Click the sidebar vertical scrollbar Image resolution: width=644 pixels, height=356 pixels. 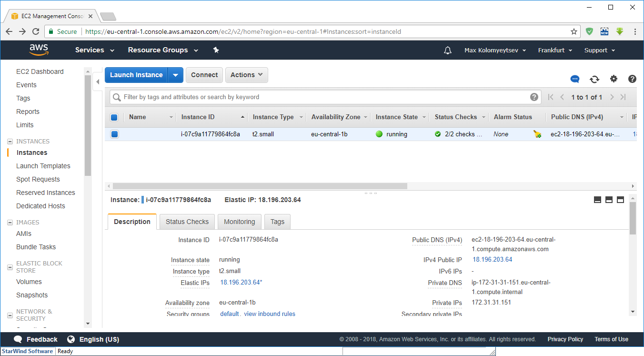coord(88,126)
